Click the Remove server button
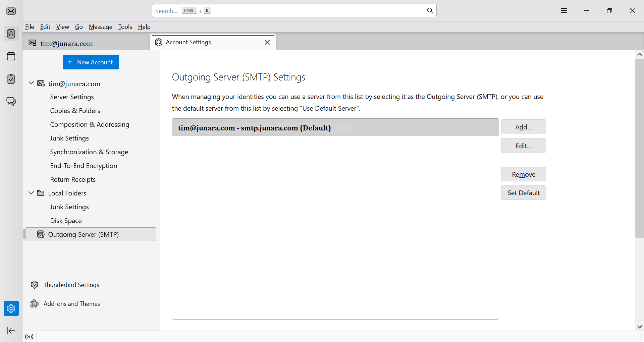The width and height of the screenshot is (644, 342). point(523,174)
